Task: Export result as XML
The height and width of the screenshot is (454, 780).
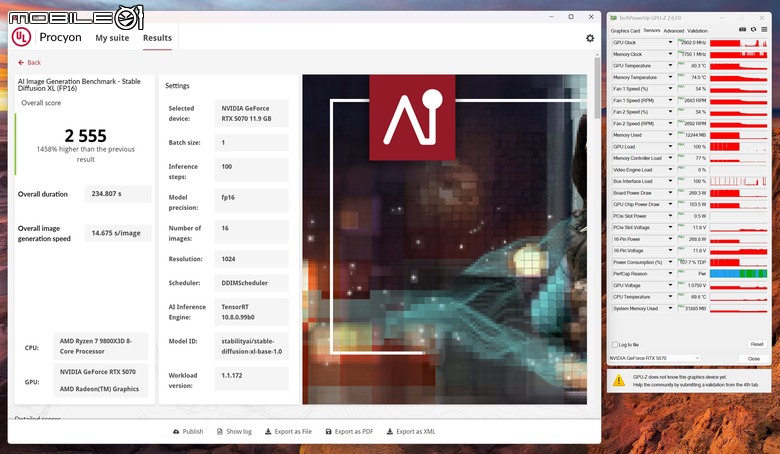Action: pyautogui.click(x=411, y=432)
